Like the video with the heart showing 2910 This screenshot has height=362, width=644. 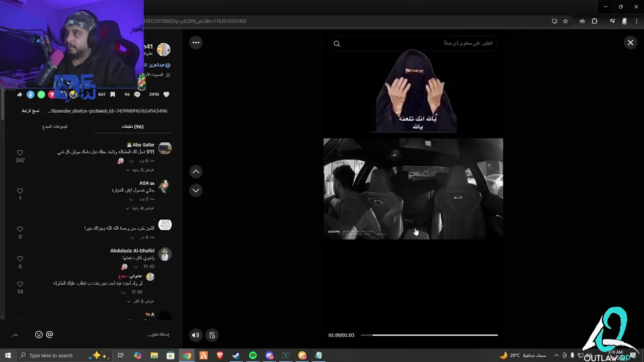pos(167,94)
